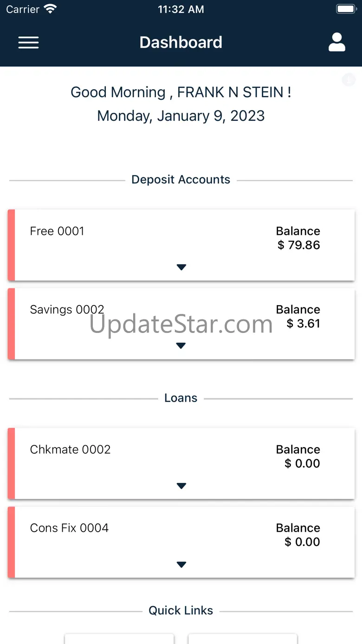Expand the Savings 0002 account arrow
Viewport: 362px width, 644px height.
point(181,345)
